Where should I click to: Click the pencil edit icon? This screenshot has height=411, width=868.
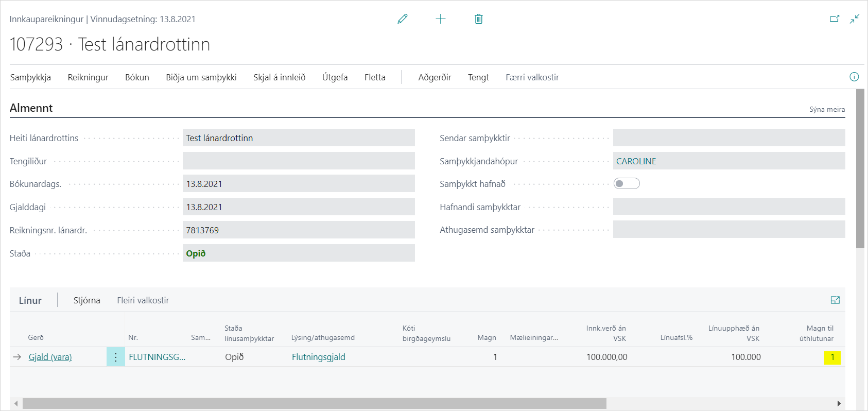[x=403, y=19]
